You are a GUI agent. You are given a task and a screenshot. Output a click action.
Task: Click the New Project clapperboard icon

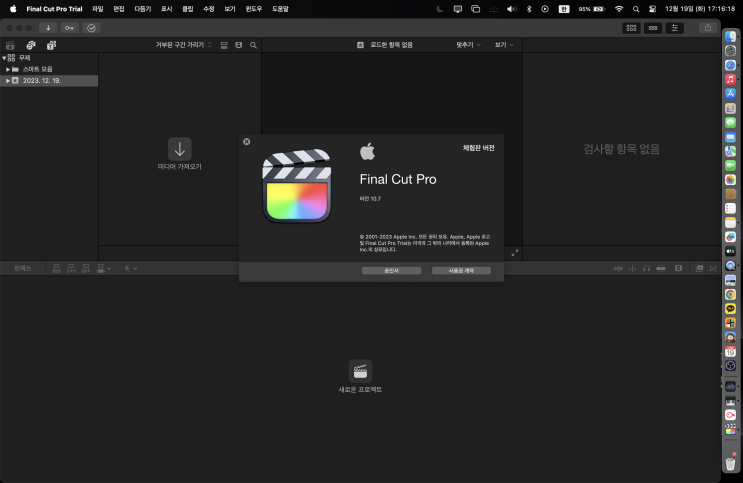click(360, 371)
